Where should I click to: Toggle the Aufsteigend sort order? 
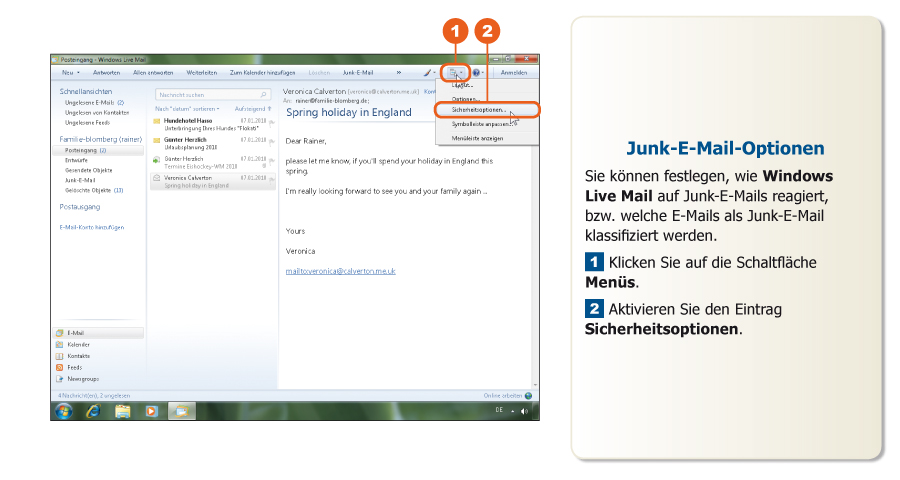point(252,108)
